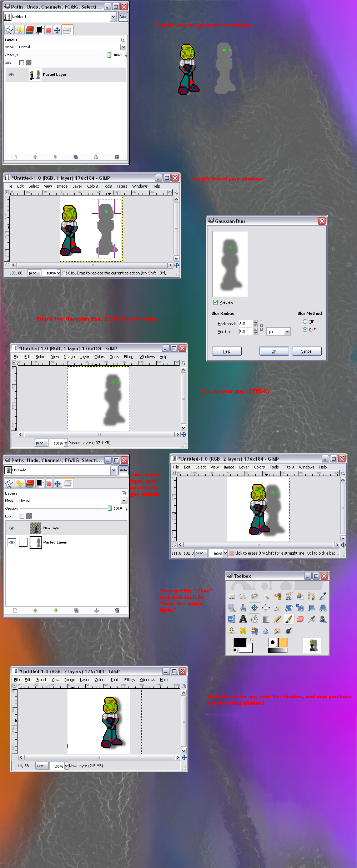Pick the Blur/Sharpen droplet tool
357x868 pixels.
click(266, 630)
